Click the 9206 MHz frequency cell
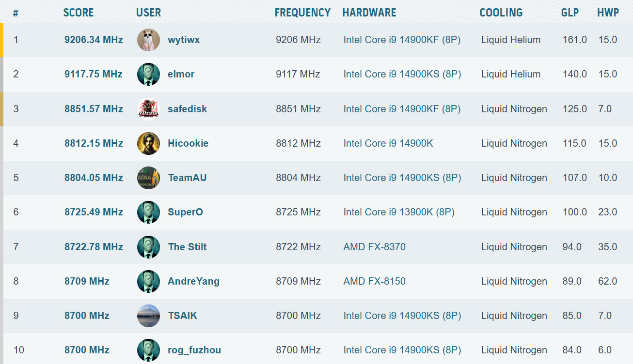This screenshot has height=364, width=633. click(x=299, y=40)
